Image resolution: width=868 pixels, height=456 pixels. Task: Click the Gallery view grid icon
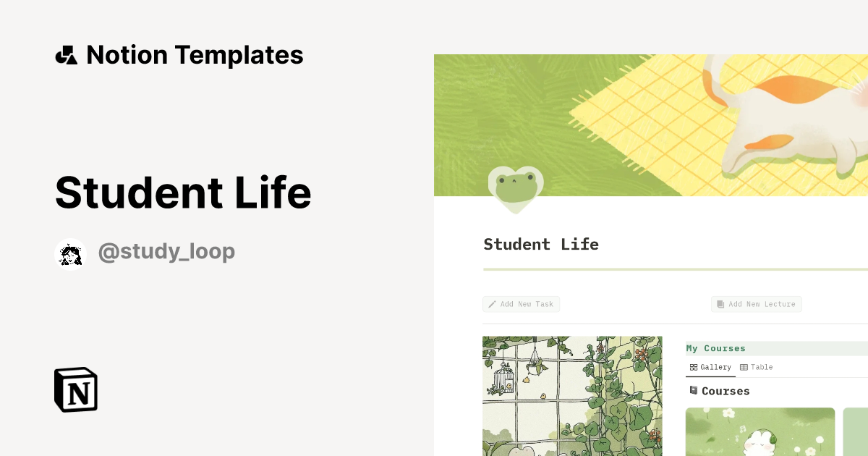pyautogui.click(x=694, y=367)
